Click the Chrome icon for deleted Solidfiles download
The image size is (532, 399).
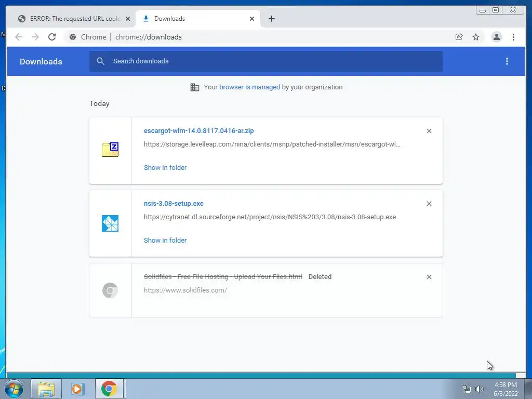pos(110,290)
